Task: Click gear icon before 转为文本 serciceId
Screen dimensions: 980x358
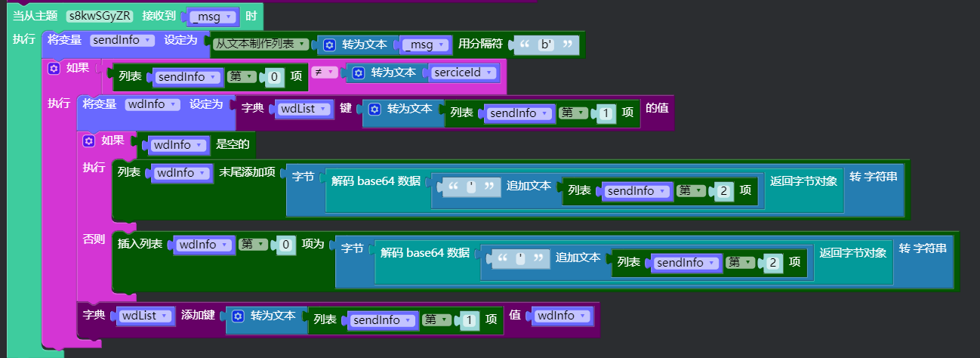Action: tap(358, 73)
